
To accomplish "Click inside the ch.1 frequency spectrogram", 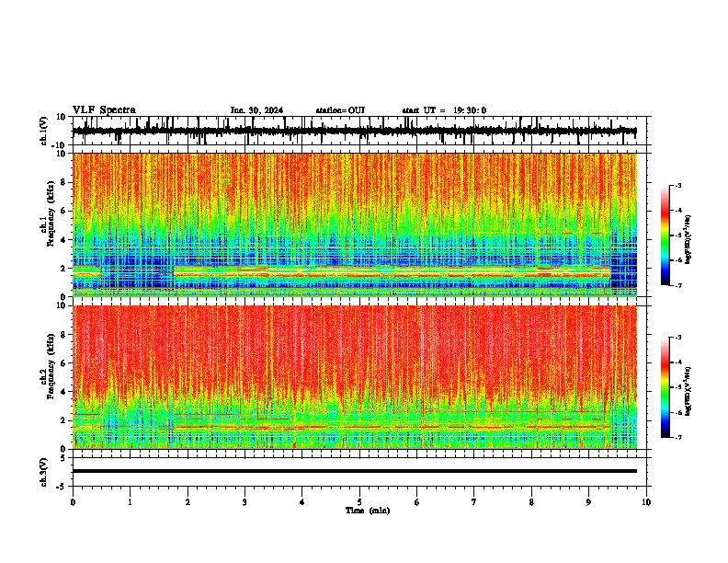I will coord(354,224).
